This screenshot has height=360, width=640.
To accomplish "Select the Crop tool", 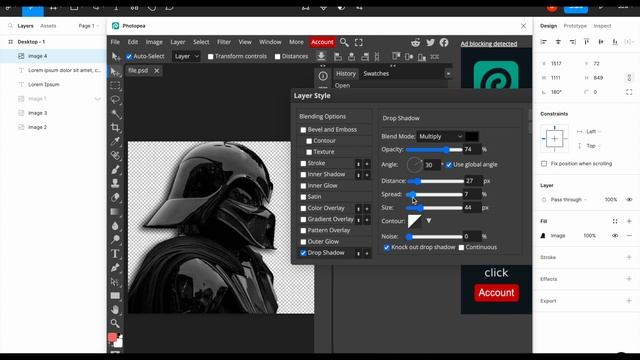I will [116, 127].
